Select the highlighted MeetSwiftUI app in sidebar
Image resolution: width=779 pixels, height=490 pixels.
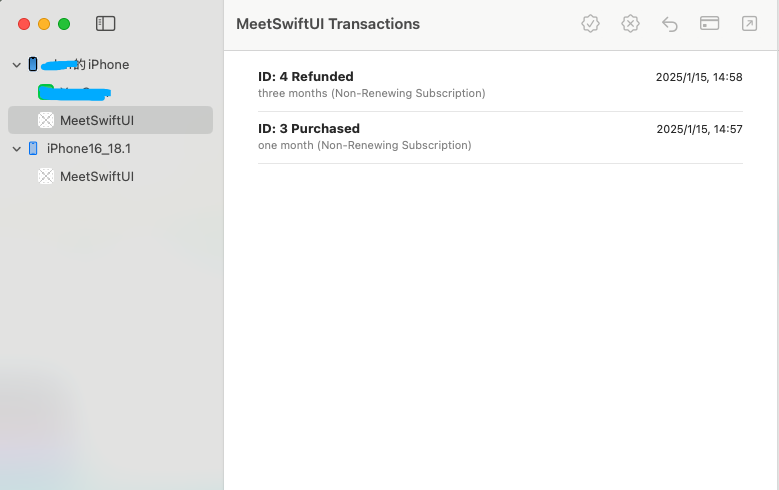(x=96, y=120)
